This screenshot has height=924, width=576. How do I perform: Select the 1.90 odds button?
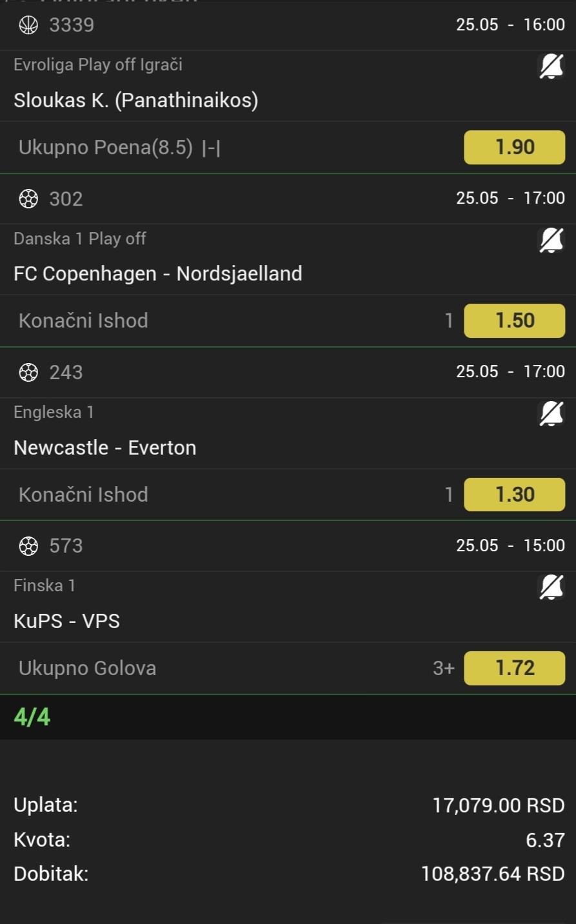pos(515,147)
